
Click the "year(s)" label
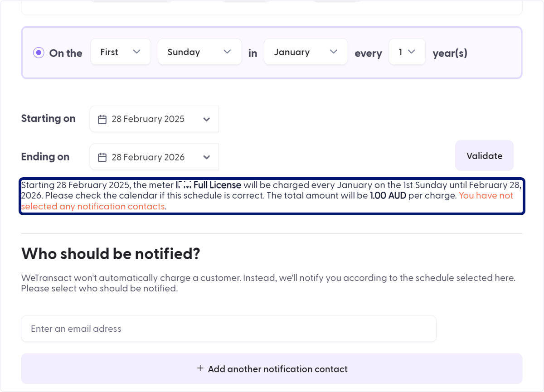click(450, 53)
